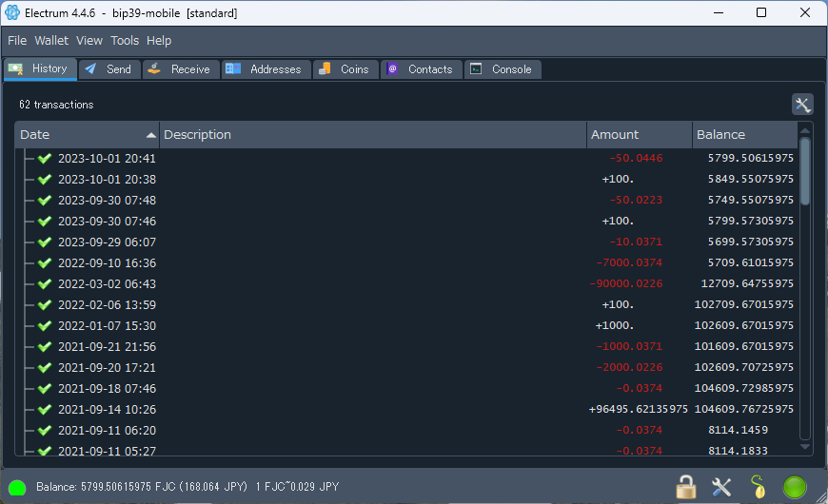Select the transaction dated 2023-09-29 06:07
The image size is (828, 504).
pos(406,242)
